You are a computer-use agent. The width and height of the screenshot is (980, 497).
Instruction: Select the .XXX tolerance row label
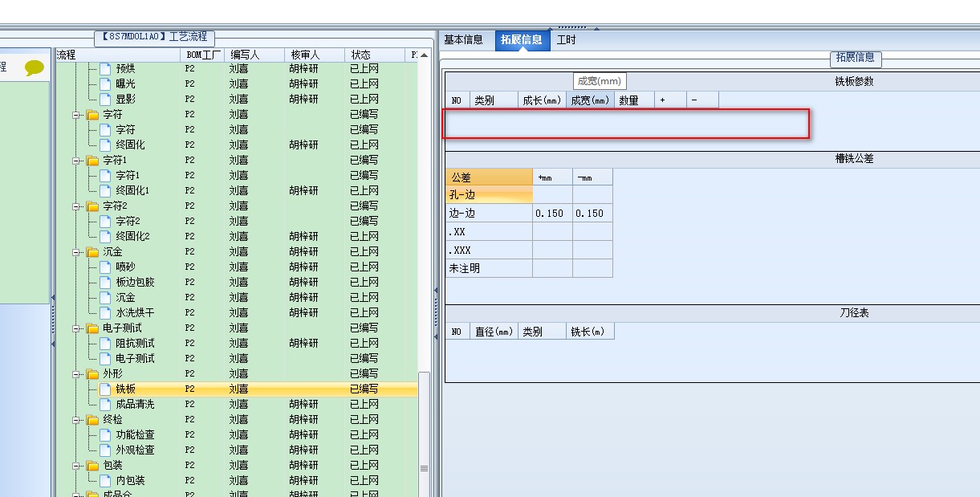coord(489,251)
